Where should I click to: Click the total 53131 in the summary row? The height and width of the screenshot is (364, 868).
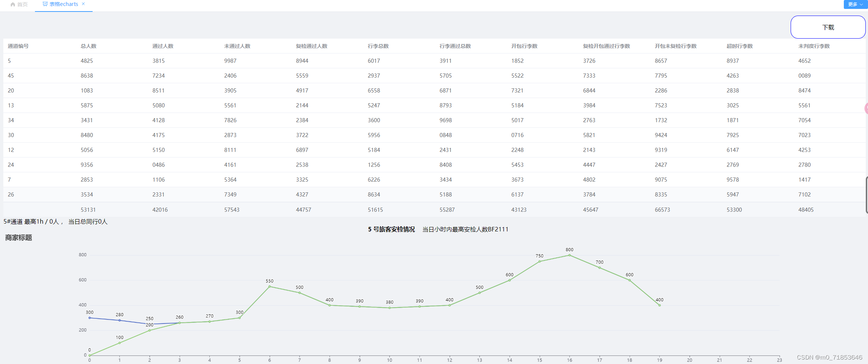(x=88, y=210)
